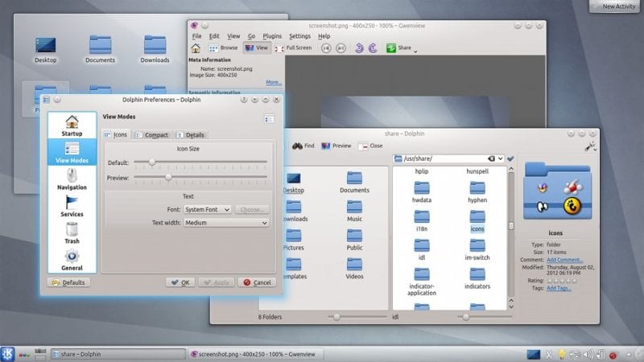Switch to Details tab
Viewport: 644px width, 362px height.
(190, 134)
